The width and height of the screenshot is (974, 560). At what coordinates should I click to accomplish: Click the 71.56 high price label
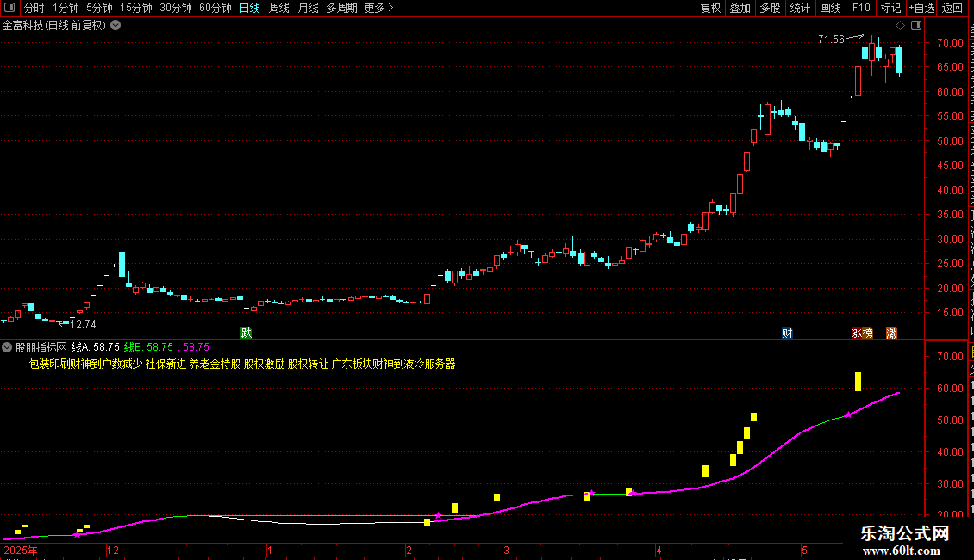831,39
